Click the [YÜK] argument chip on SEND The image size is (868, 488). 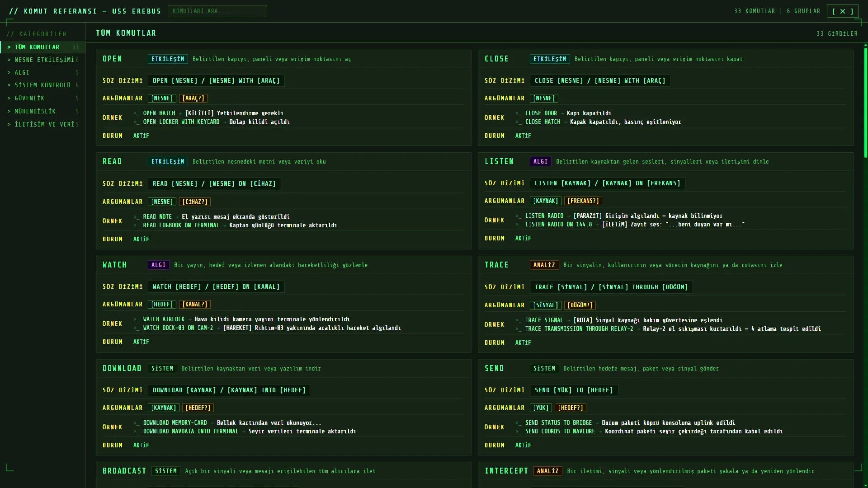tap(541, 408)
